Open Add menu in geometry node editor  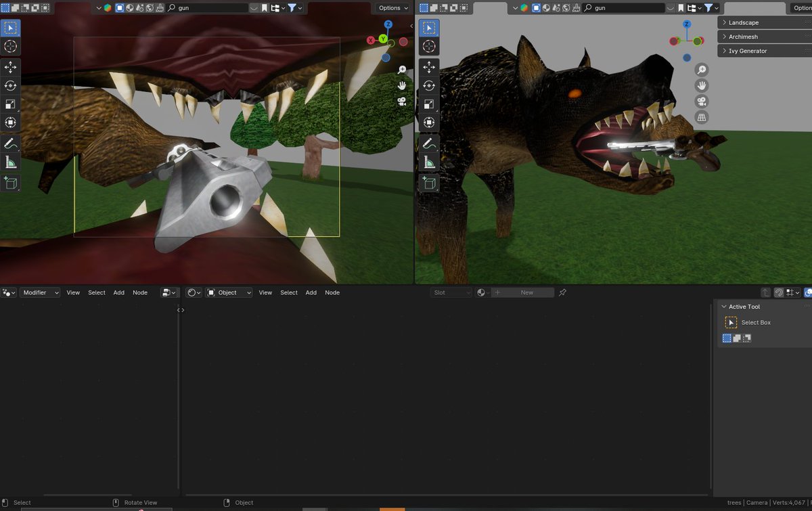(x=119, y=292)
